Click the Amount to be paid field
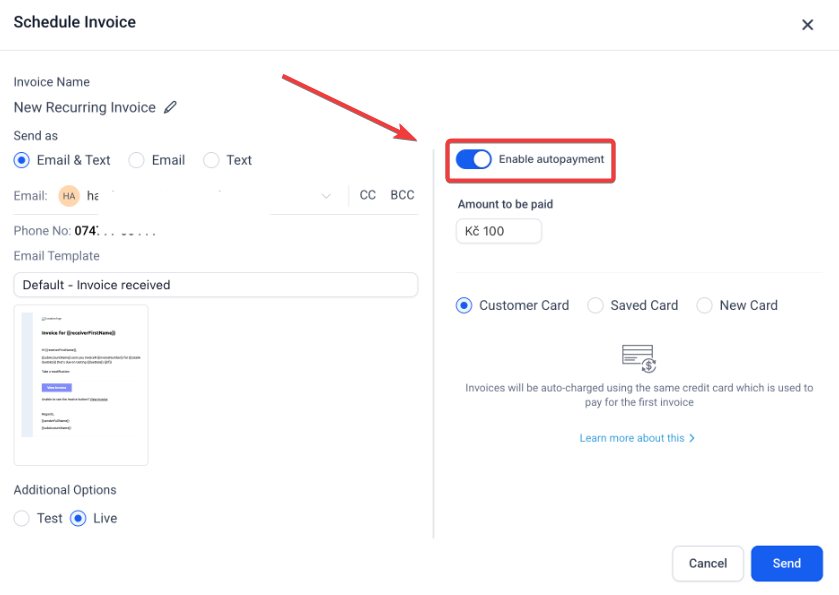 click(499, 232)
